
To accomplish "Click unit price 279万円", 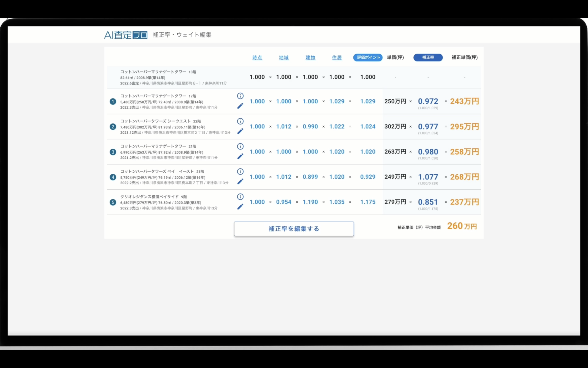I will (395, 202).
